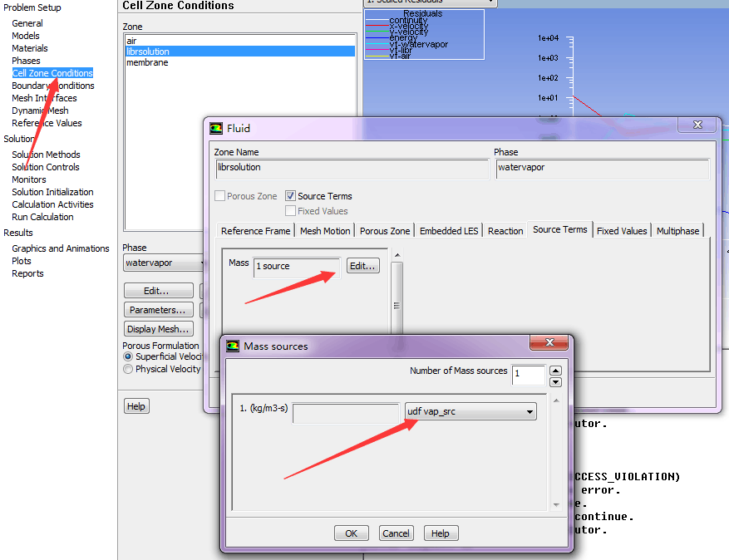
Task: Switch to the Reference Frame tab
Action: (255, 230)
